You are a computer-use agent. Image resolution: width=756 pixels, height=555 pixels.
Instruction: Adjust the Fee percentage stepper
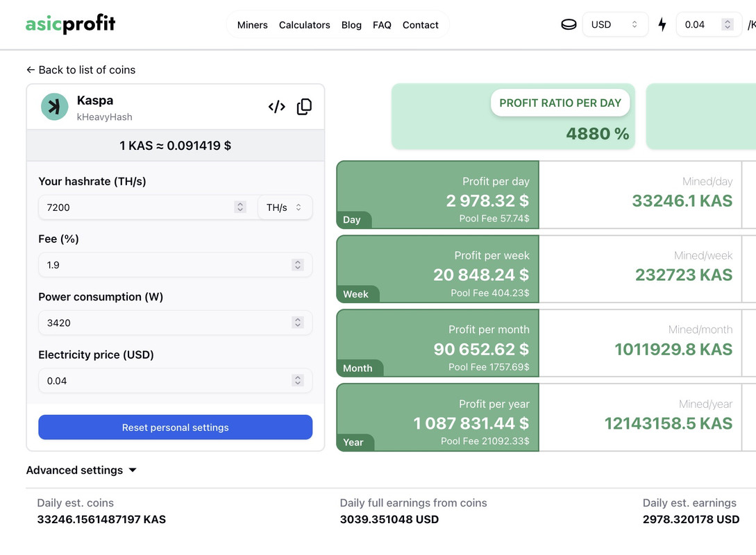point(298,265)
